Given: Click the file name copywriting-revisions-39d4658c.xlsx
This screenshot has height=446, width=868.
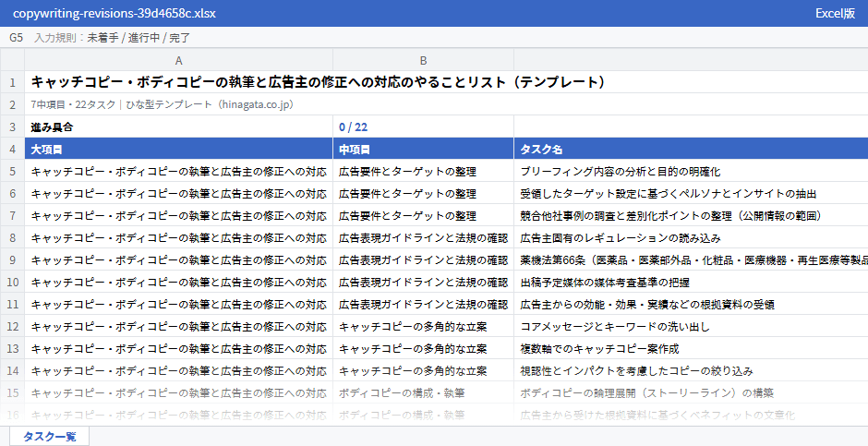Looking at the screenshot, I should coord(115,13).
